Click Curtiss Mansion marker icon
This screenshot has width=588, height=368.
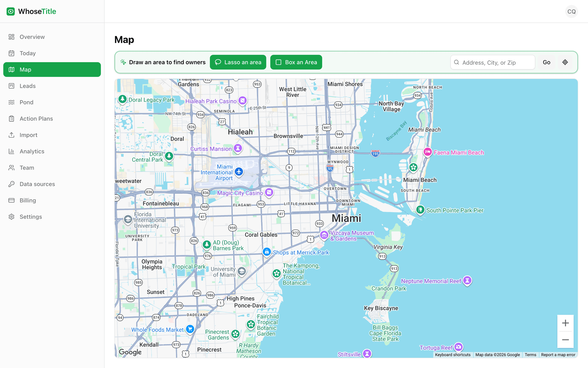[x=238, y=148]
